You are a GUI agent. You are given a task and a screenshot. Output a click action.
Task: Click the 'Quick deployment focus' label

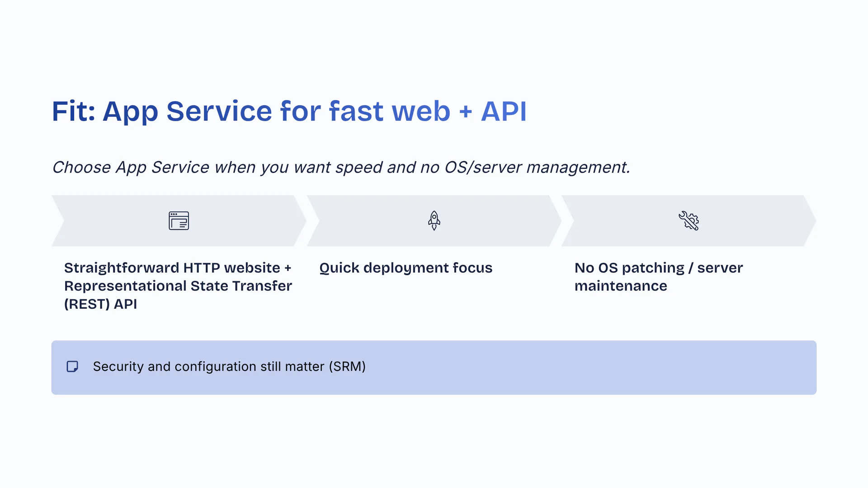pyautogui.click(x=406, y=268)
